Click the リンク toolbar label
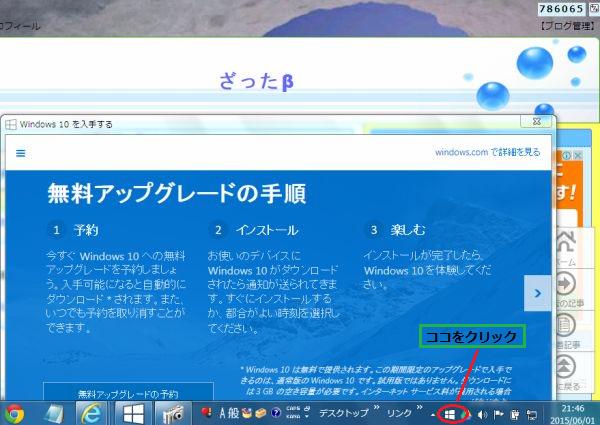The image size is (600, 425). coord(399,413)
